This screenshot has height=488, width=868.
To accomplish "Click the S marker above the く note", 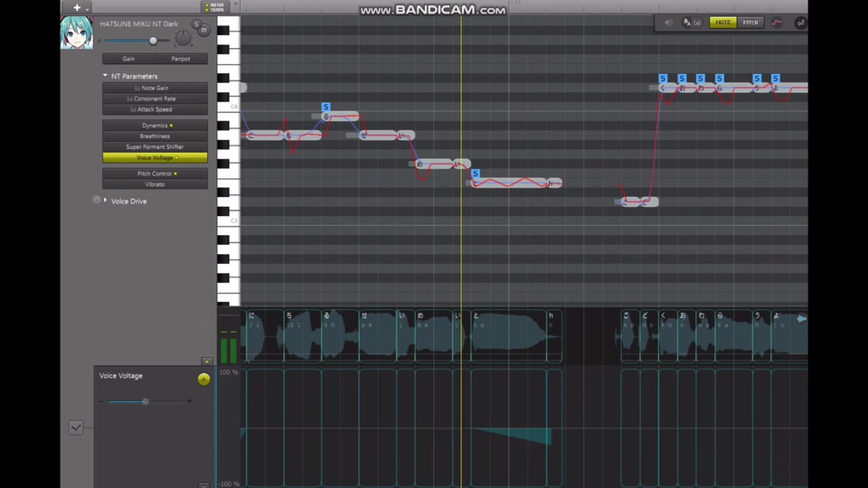I will (663, 79).
